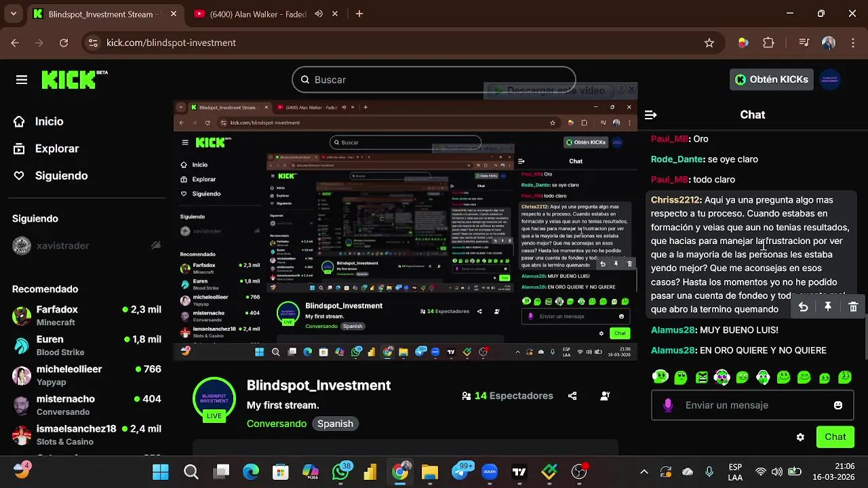Open WhatsApp from the taskbar

coord(341,472)
